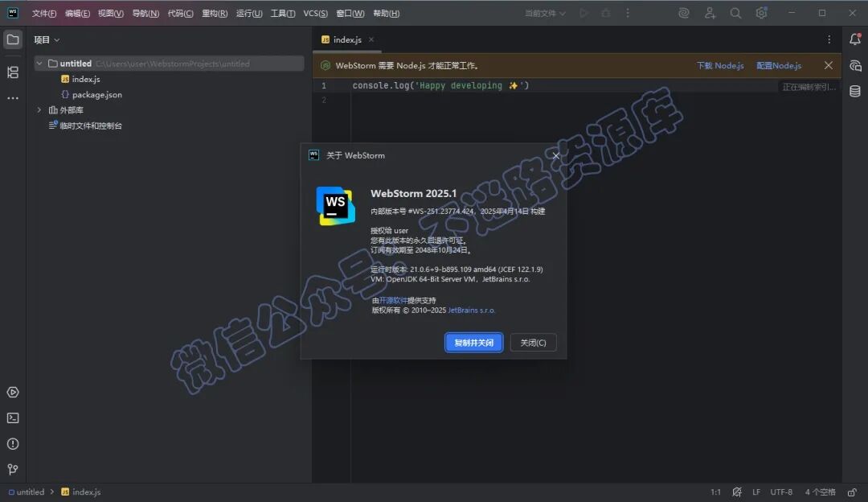Open the 开源软件 link in About dialog

pos(393,300)
